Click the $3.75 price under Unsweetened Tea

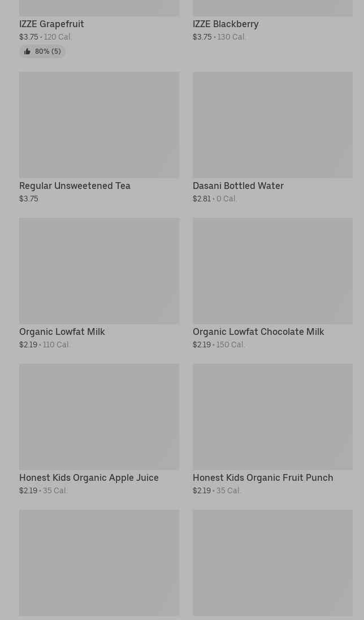coord(29,199)
